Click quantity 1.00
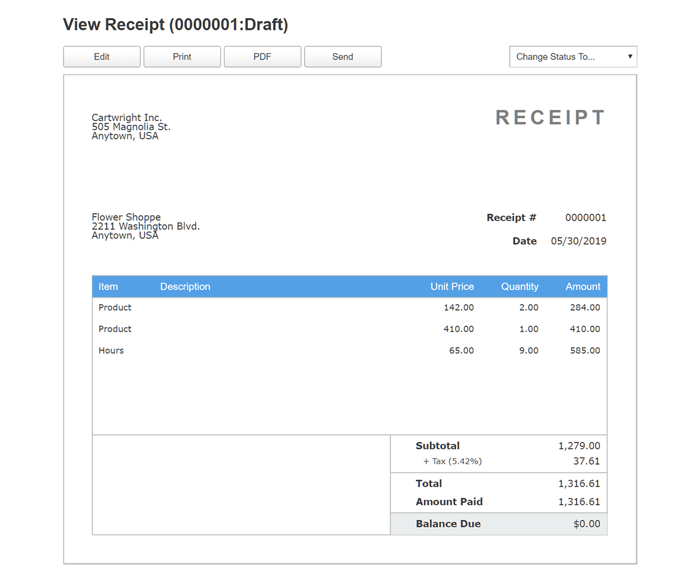This screenshot has width=700, height=588. [529, 329]
